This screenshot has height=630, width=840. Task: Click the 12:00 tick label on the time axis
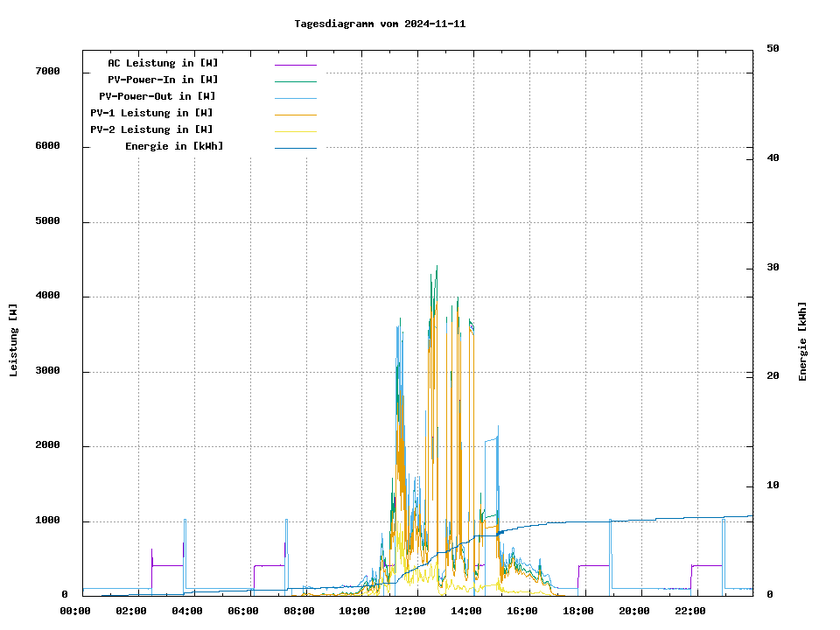(410, 611)
